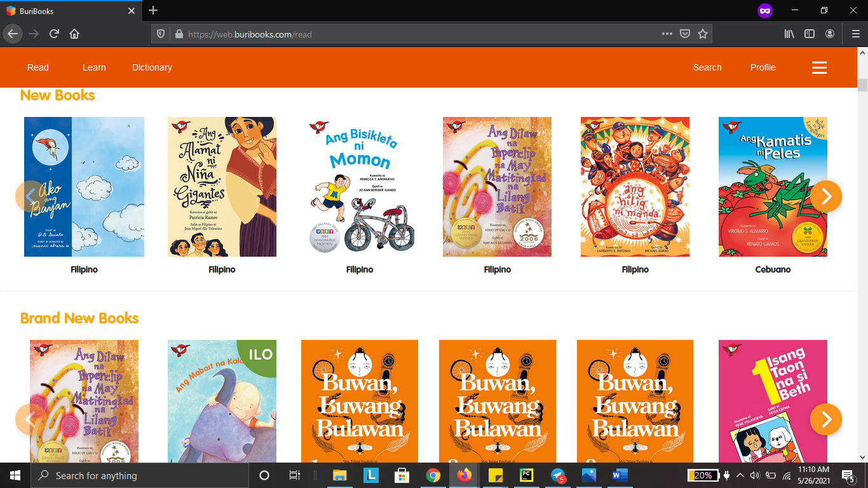Open Isang Taon na si Beth book

tap(773, 402)
